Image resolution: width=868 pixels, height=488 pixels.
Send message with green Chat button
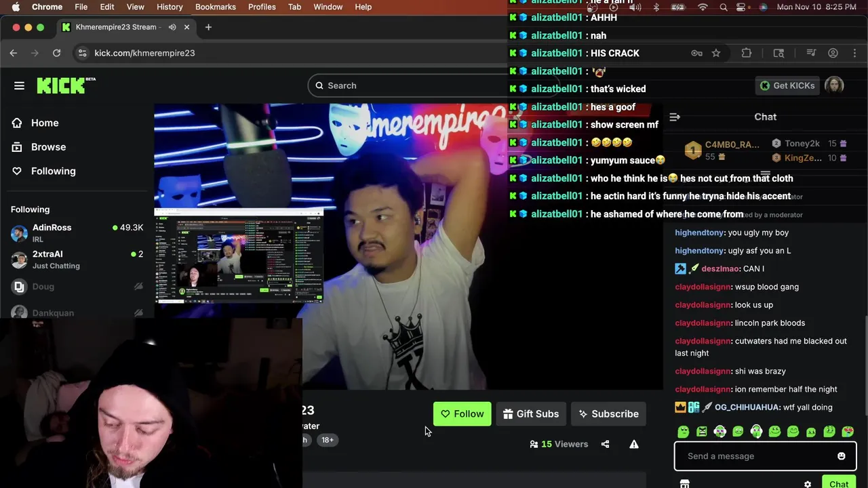(839, 483)
